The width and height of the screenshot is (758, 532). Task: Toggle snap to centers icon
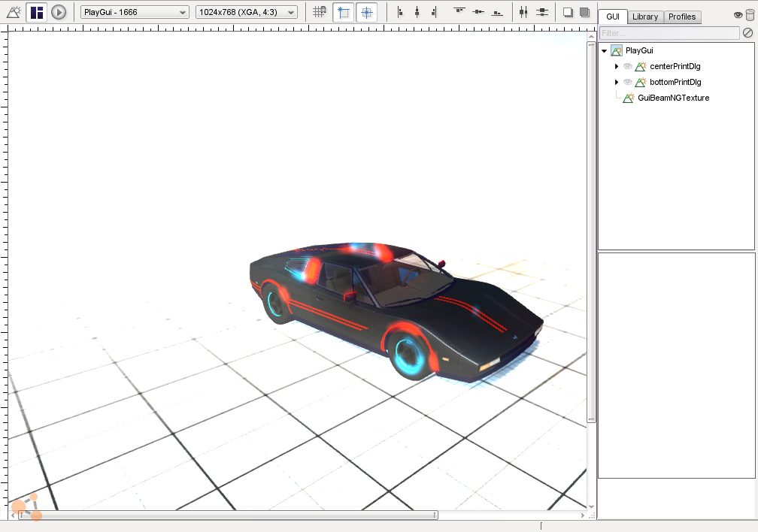coord(366,12)
